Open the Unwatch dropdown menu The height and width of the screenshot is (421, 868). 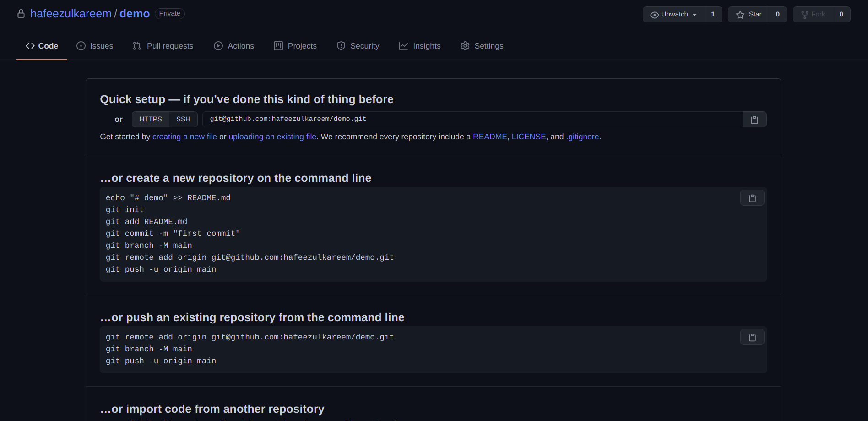point(673,14)
